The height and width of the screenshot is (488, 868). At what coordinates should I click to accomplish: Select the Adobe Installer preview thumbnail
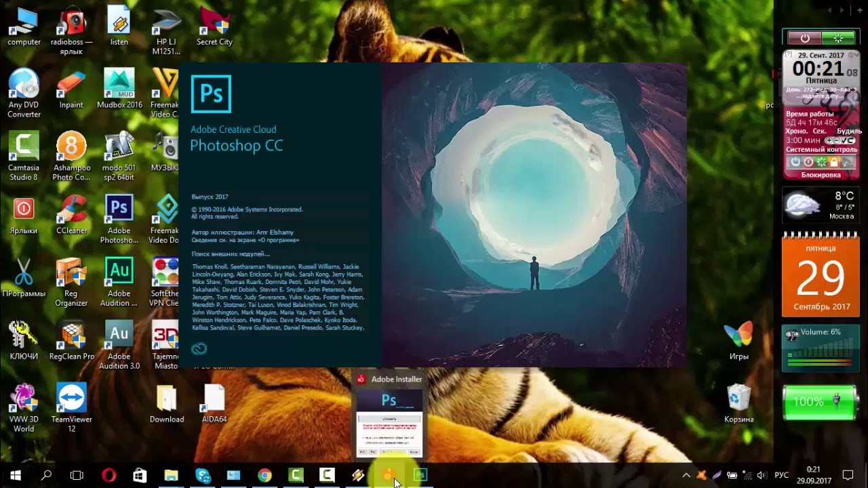[x=389, y=423]
